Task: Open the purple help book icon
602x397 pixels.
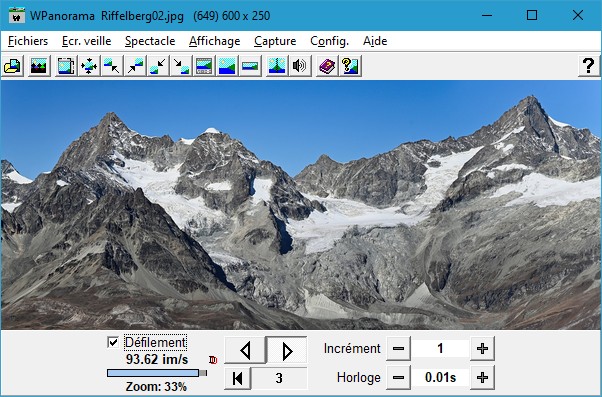Action: 327,66
